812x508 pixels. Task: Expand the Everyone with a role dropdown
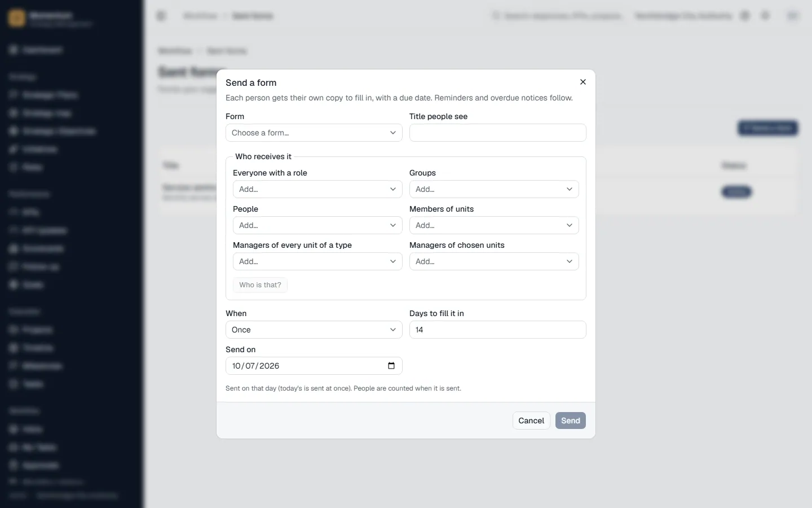pos(317,189)
